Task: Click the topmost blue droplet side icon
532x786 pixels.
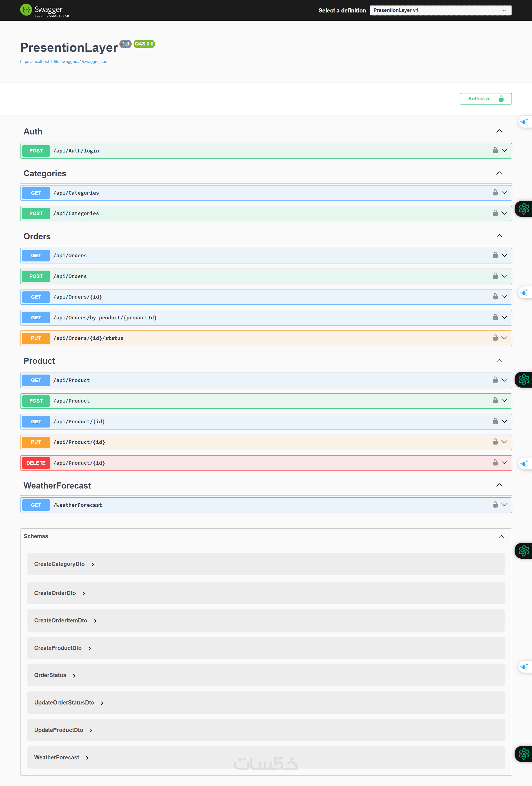Action: (x=524, y=122)
